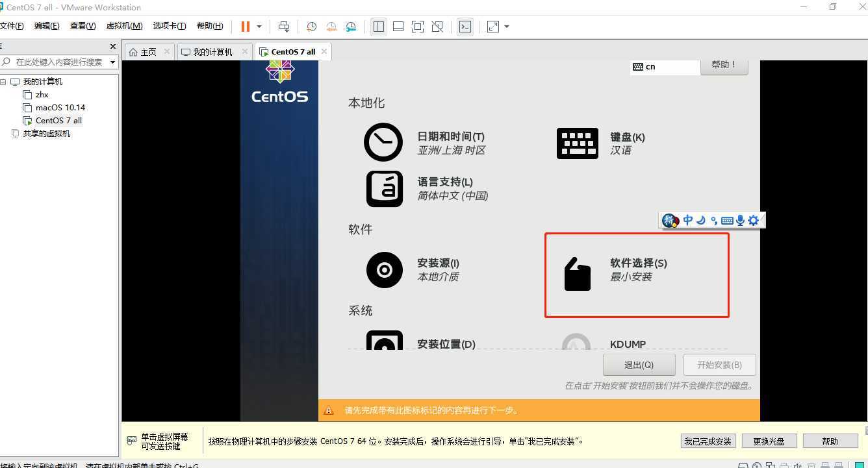Click the stretch guest display icon
Image resolution: width=868 pixels, height=468 pixels.
tap(493, 27)
